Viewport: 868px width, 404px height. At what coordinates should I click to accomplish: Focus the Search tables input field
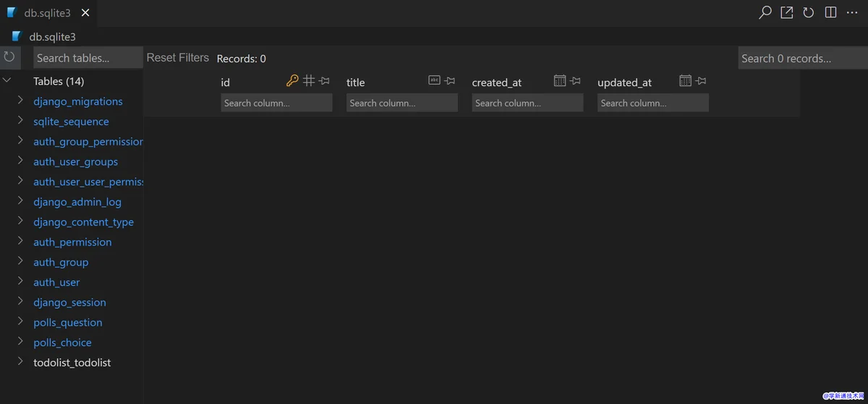88,58
